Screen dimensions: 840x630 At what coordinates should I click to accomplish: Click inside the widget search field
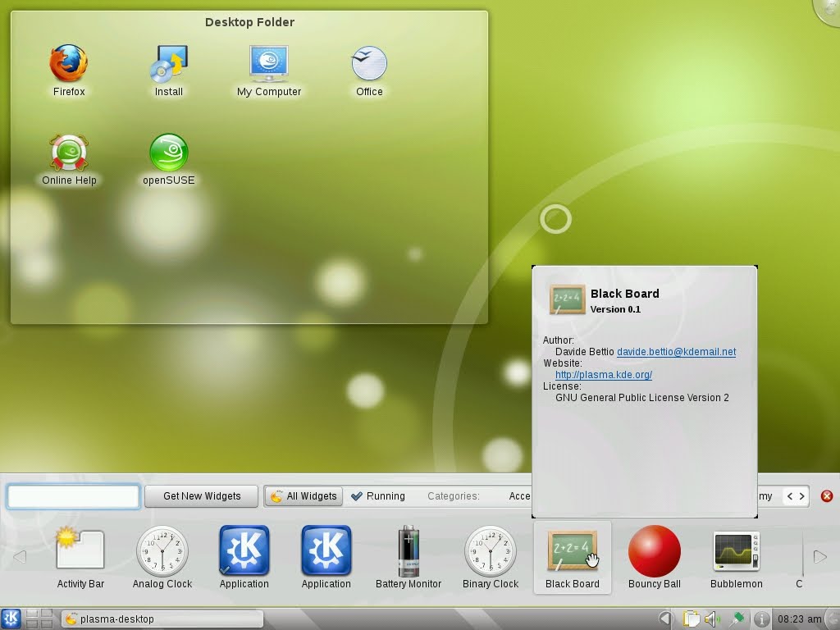[x=72, y=496]
